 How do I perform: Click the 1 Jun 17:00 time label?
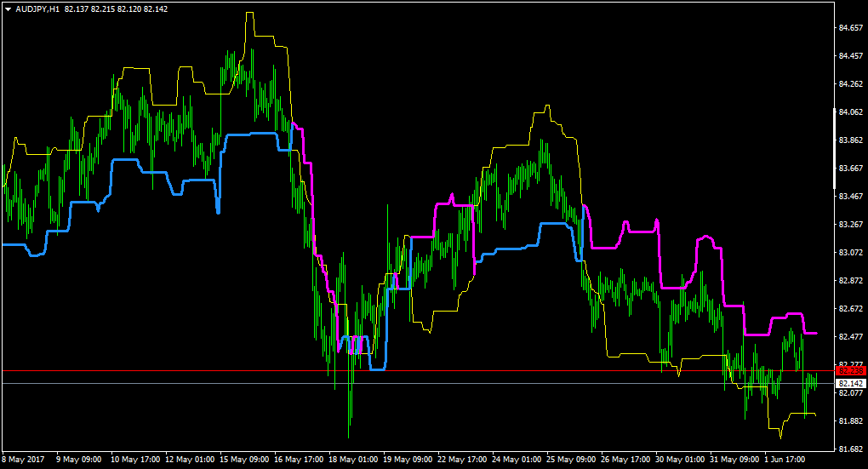click(x=785, y=460)
